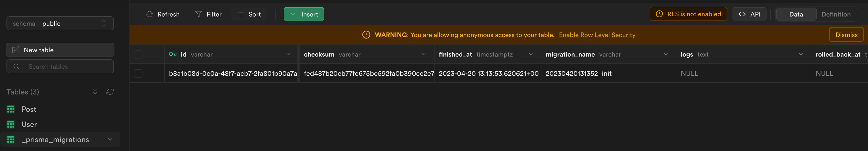Collapse the Tables list with double chevron

coord(95,92)
